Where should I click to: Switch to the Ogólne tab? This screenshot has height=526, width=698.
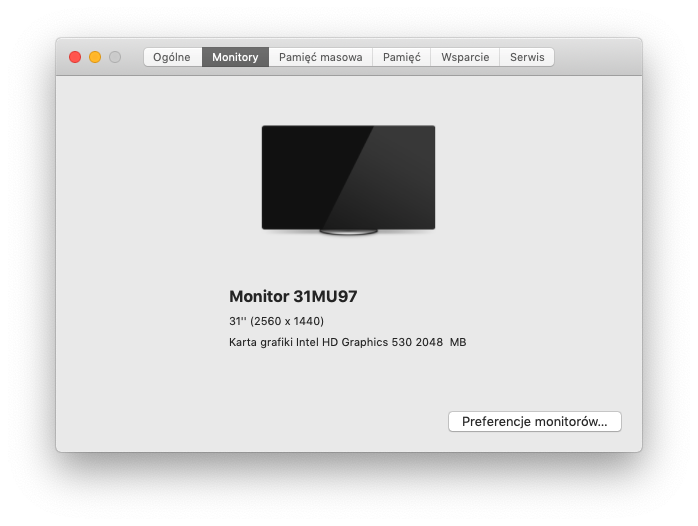(x=172, y=57)
